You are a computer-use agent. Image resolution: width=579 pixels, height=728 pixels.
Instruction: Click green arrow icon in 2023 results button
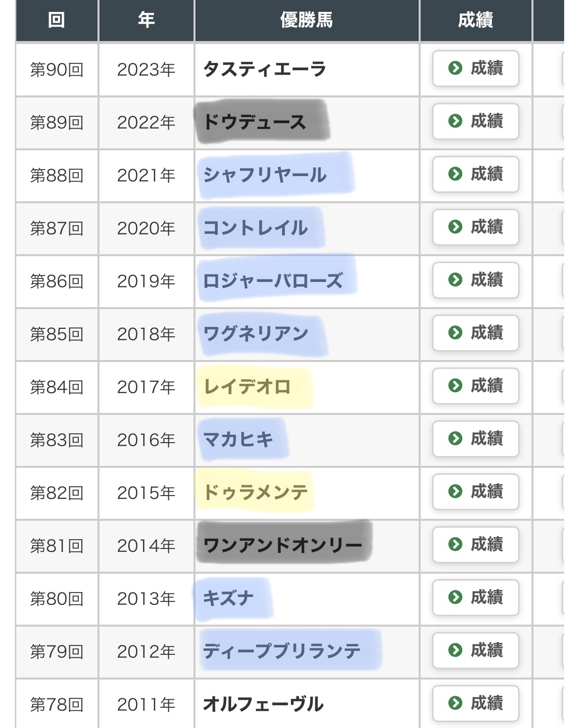(455, 68)
